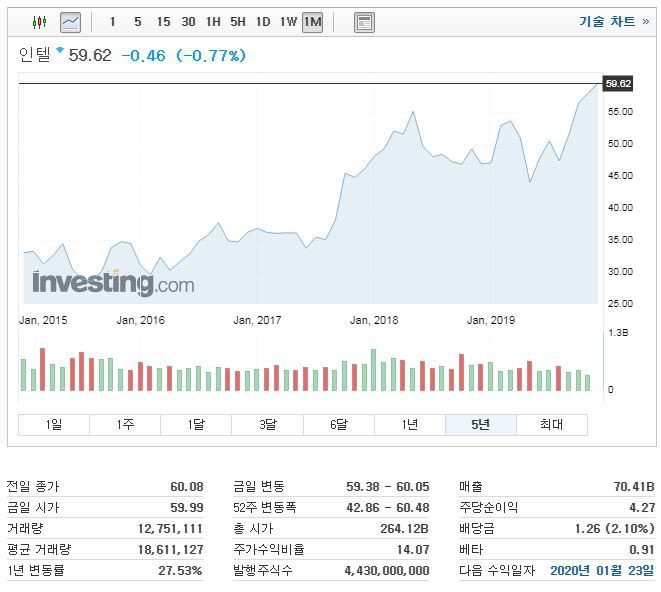661x592 pixels.
Task: Show the 1달 time range
Action: click(196, 425)
